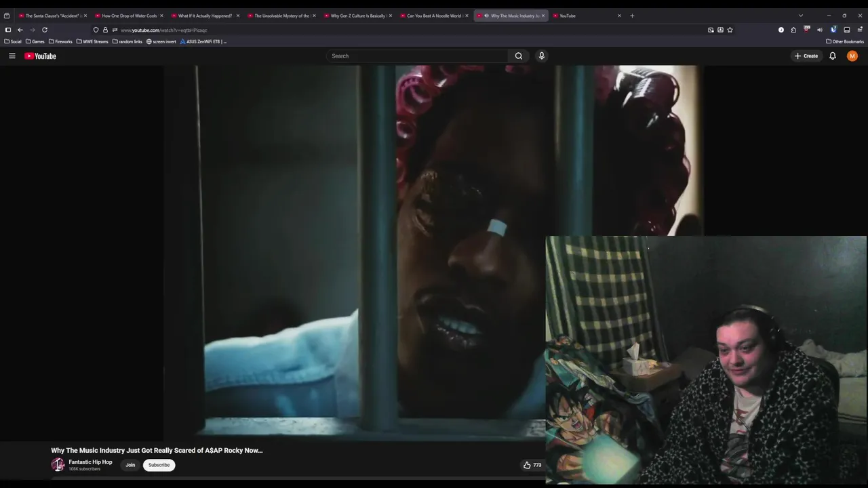The width and height of the screenshot is (868, 488).
Task: Open the account avatar menu
Action: click(852, 56)
